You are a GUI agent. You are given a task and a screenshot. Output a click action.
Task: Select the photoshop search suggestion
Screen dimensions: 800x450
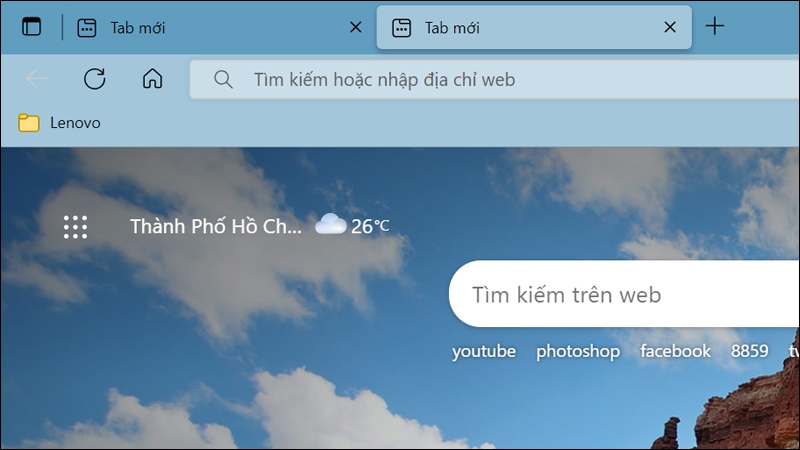point(578,351)
